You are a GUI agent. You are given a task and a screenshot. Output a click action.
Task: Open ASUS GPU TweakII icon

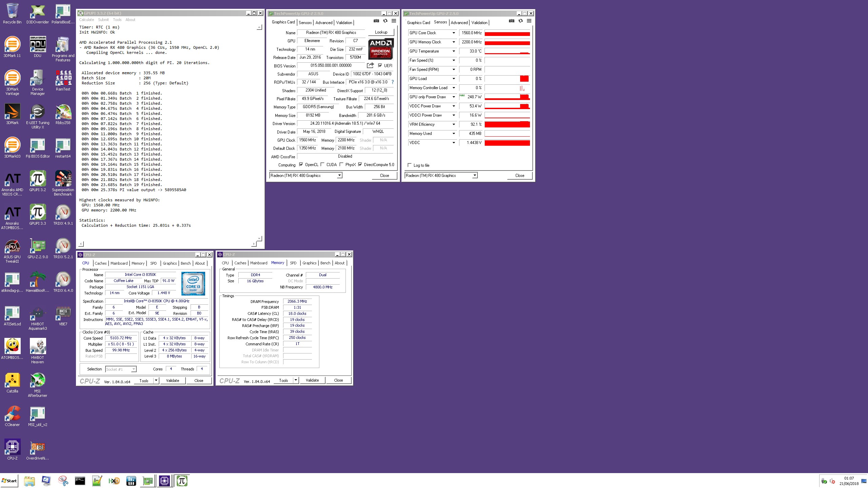(x=12, y=250)
